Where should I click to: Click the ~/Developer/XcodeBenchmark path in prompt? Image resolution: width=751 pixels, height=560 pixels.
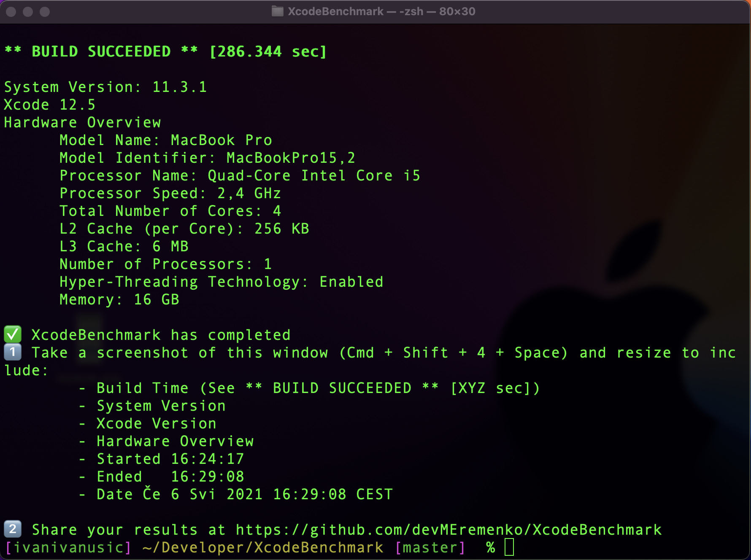pyautogui.click(x=263, y=547)
